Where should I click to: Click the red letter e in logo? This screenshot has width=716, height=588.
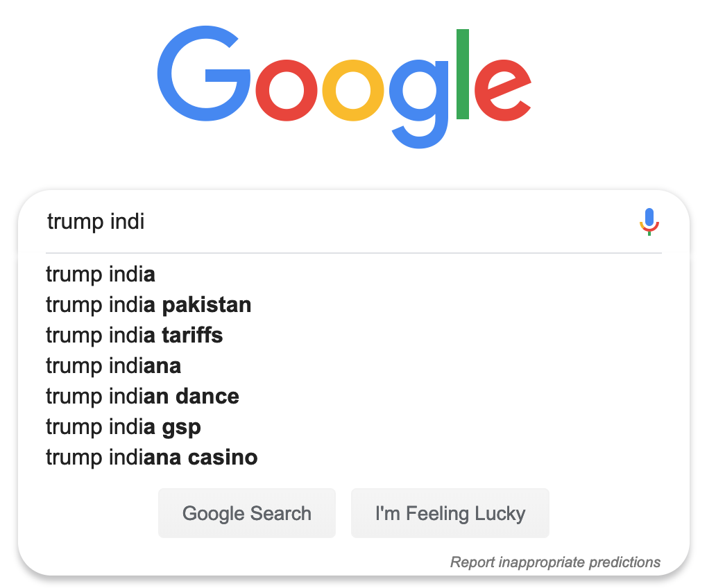(x=503, y=90)
